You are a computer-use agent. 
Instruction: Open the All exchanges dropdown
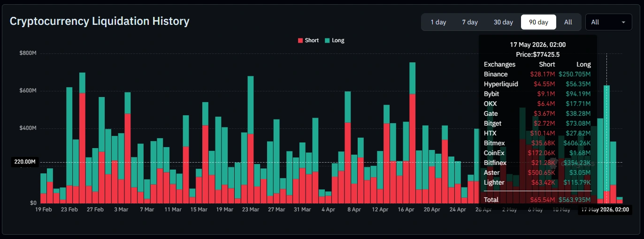click(608, 22)
